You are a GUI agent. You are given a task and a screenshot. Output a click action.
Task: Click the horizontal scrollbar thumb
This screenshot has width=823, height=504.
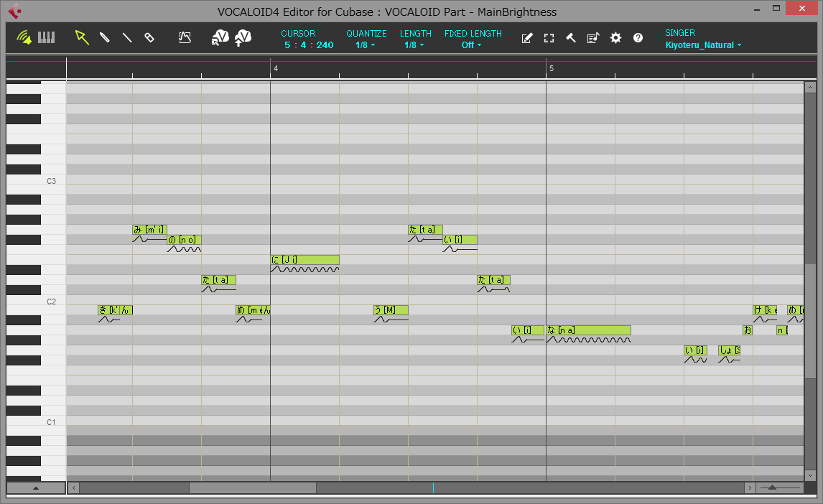pyautogui.click(x=253, y=487)
